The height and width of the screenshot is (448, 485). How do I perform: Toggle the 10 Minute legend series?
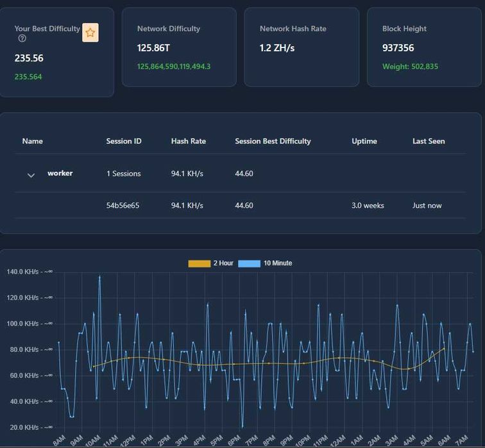click(265, 263)
